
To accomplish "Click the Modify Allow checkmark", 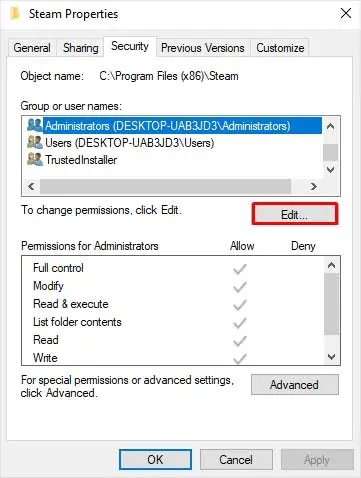I will click(240, 287).
